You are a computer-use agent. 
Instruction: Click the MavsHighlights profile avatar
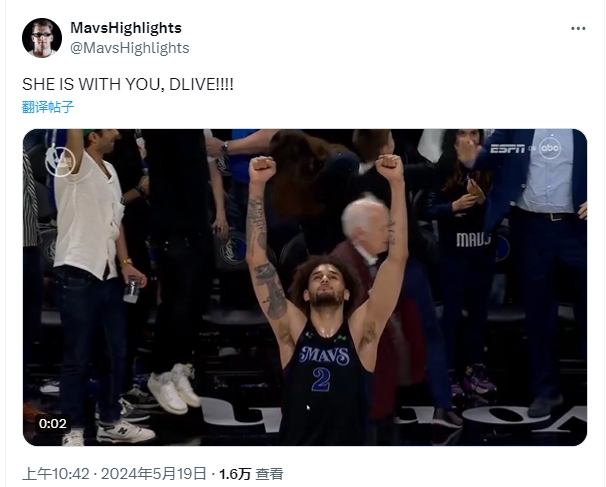42,37
